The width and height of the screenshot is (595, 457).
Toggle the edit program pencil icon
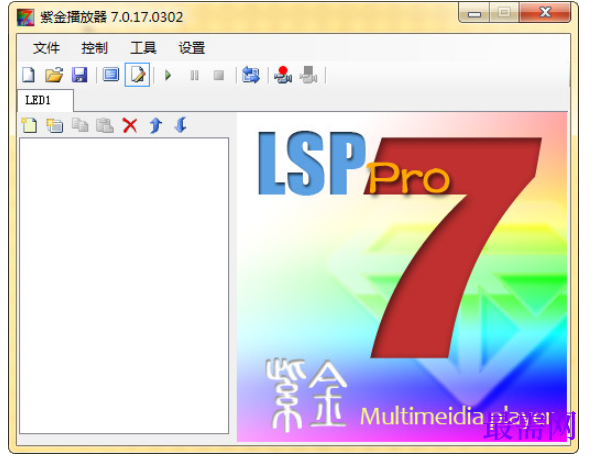137,75
